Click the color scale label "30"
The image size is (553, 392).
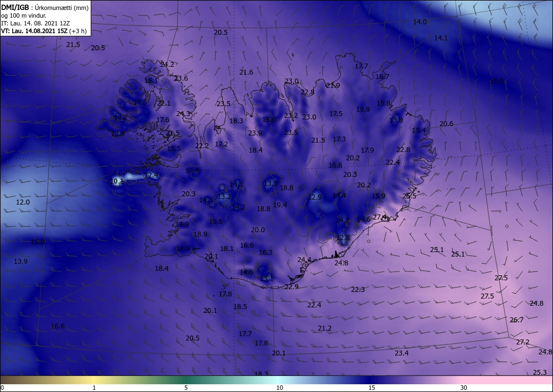tap(463, 388)
